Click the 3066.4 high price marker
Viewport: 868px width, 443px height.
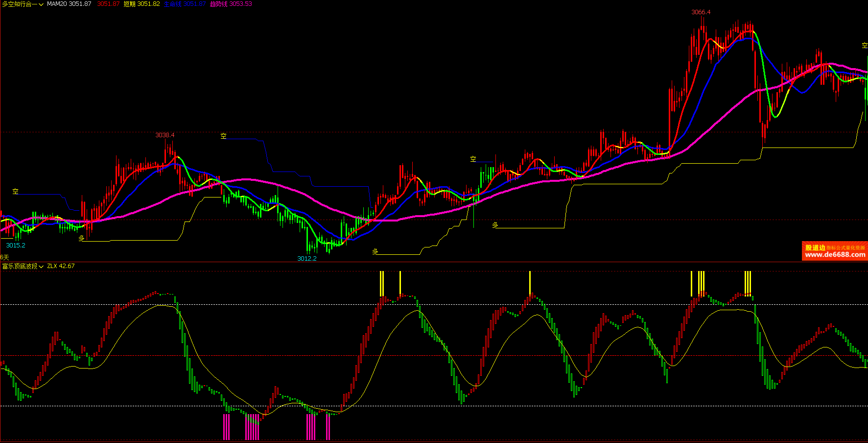[701, 12]
